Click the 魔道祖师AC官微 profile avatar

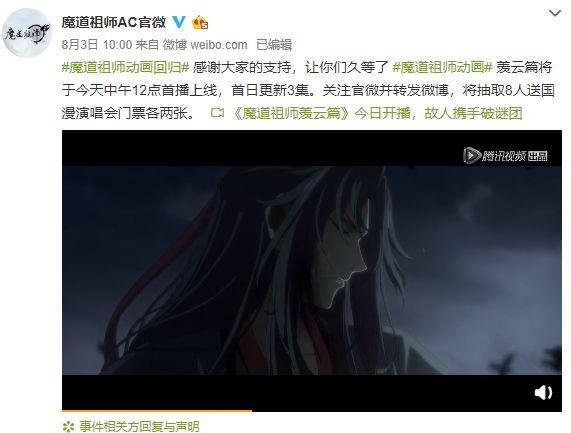click(x=27, y=33)
